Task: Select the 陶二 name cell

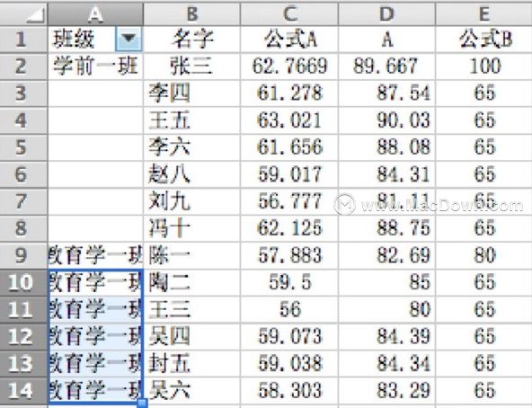Action: (191, 282)
